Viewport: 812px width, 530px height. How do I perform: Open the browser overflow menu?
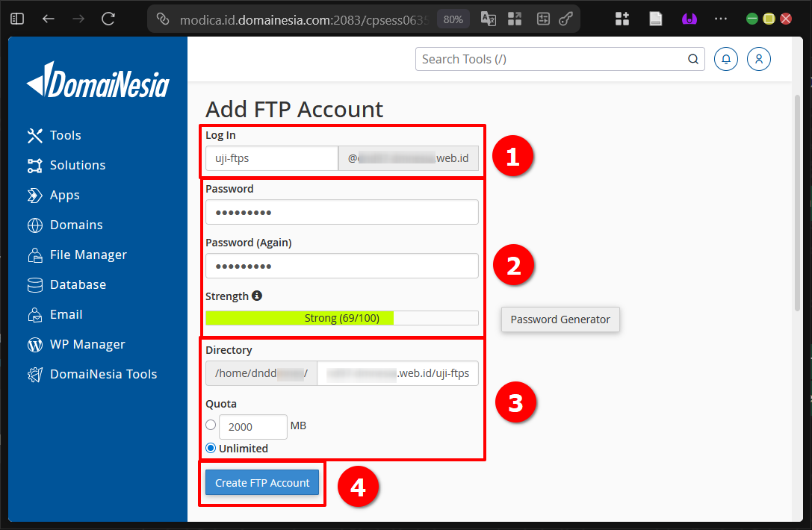tap(720, 18)
